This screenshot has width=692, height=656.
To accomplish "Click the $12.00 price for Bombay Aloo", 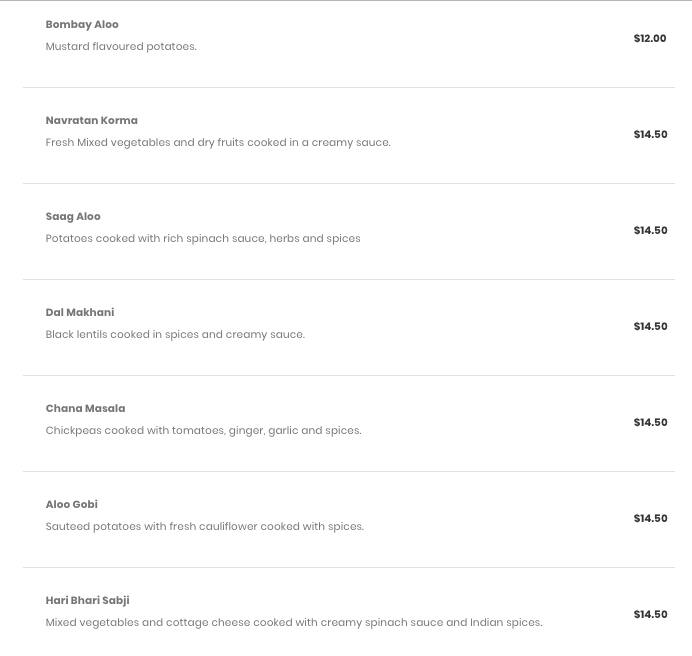I will tap(650, 38).
